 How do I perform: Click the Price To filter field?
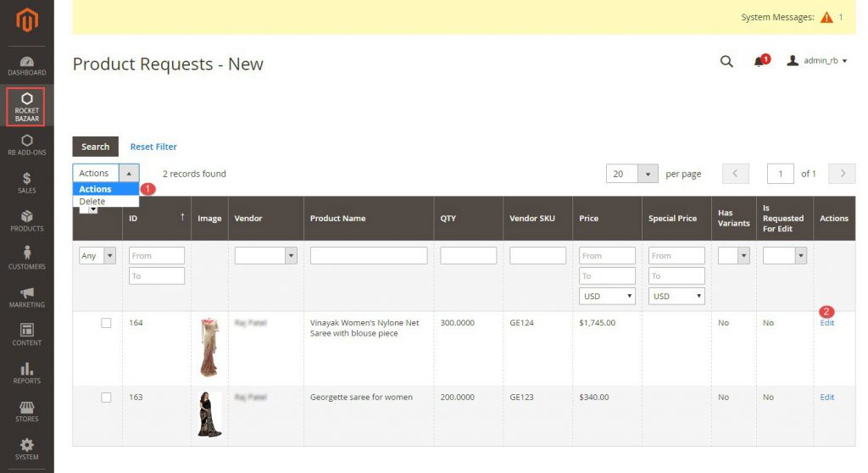[607, 275]
